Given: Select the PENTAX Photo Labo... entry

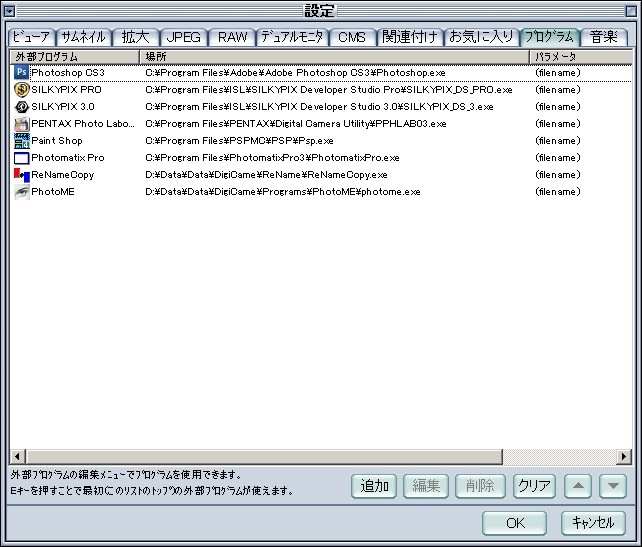Looking at the screenshot, I should coord(83,124).
